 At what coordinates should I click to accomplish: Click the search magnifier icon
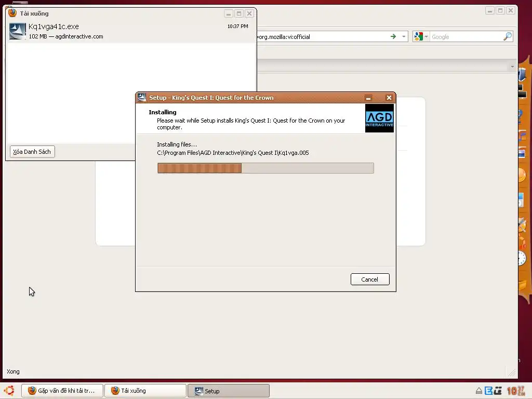[x=508, y=36]
